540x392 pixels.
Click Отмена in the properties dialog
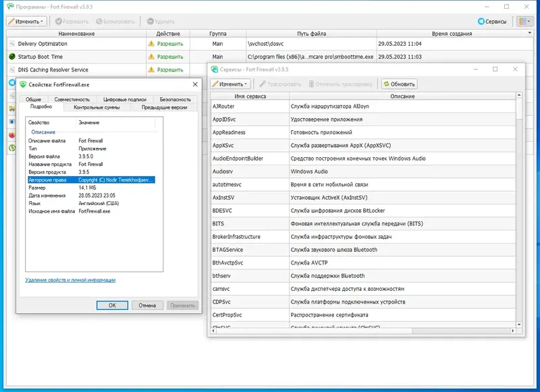point(147,305)
